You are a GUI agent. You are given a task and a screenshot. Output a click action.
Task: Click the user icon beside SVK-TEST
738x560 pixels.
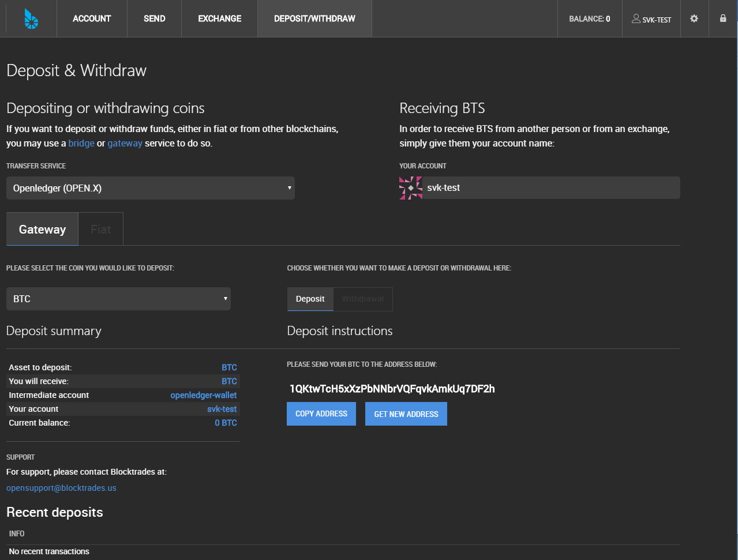(x=636, y=18)
